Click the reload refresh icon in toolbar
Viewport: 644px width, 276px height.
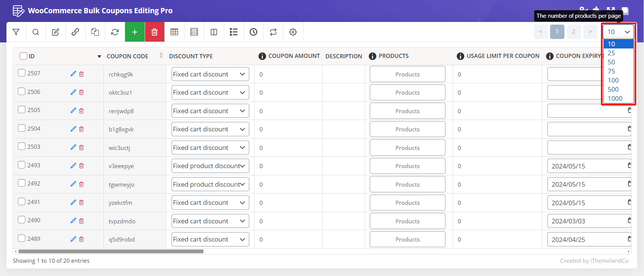[115, 32]
